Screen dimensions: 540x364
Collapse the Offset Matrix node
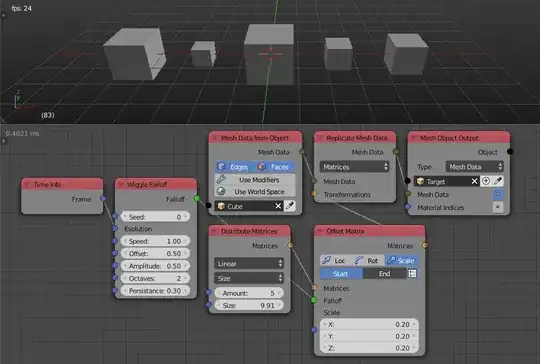click(320, 231)
